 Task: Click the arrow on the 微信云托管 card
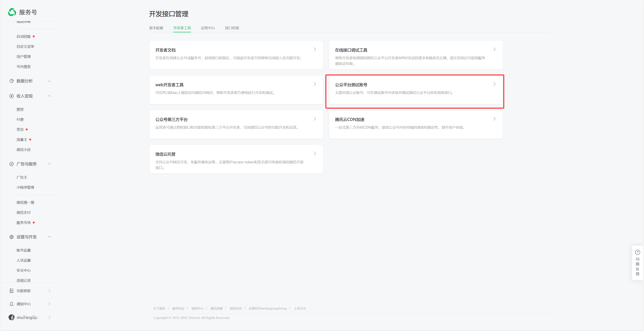click(315, 153)
